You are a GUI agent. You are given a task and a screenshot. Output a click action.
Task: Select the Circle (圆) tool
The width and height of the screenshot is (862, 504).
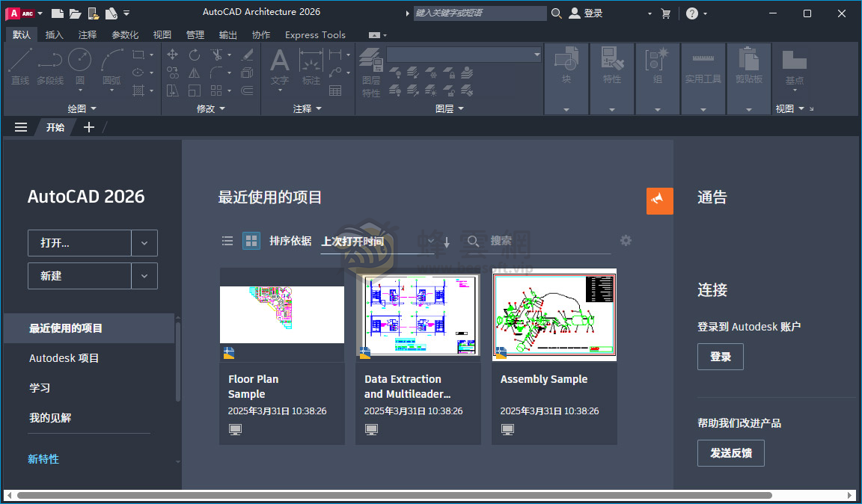coord(80,67)
